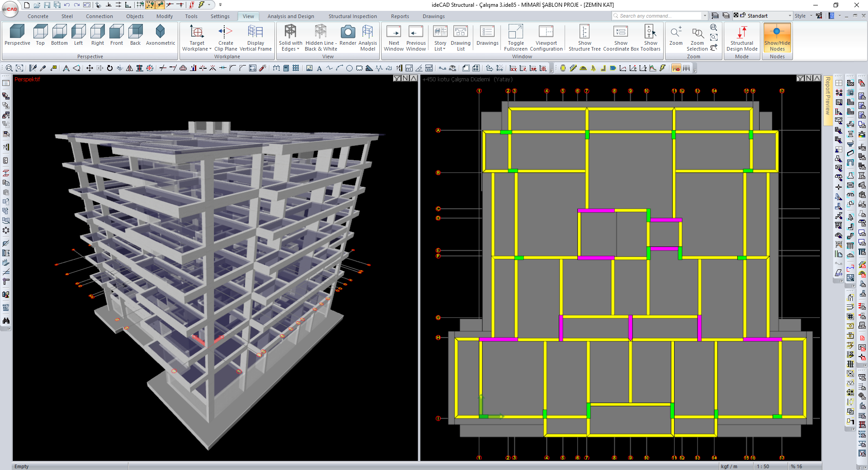Select the Top view cube icon
The height and width of the screenshot is (470, 868).
coord(40,35)
